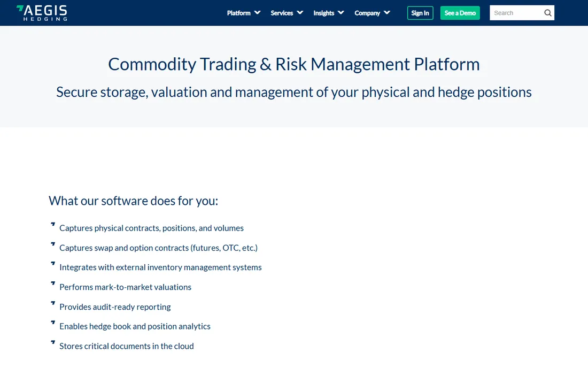Click Captures physical contracts, positions, and volumes
This screenshot has height=368, width=588.
pyautogui.click(x=151, y=228)
